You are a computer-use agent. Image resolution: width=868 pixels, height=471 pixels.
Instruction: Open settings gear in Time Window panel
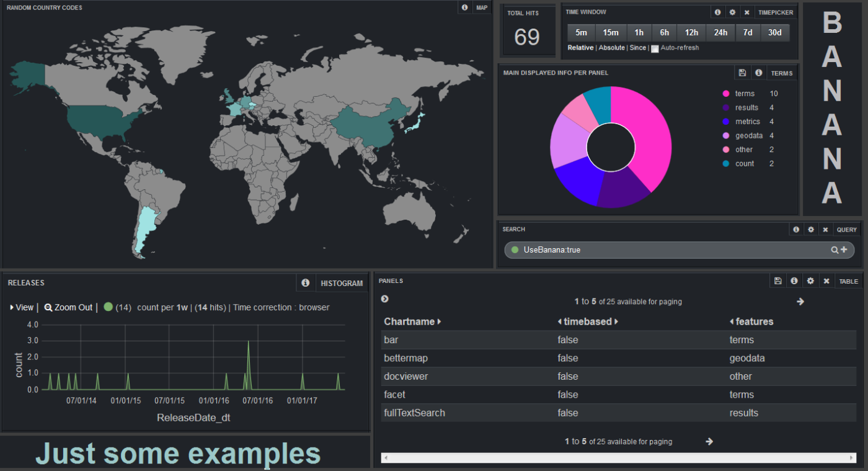click(732, 12)
